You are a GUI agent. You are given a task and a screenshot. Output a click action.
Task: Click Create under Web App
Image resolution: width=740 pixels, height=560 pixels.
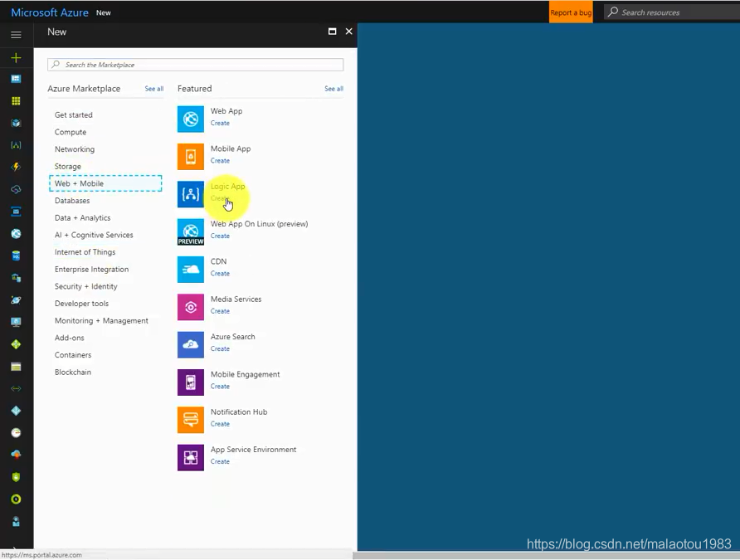coord(220,123)
